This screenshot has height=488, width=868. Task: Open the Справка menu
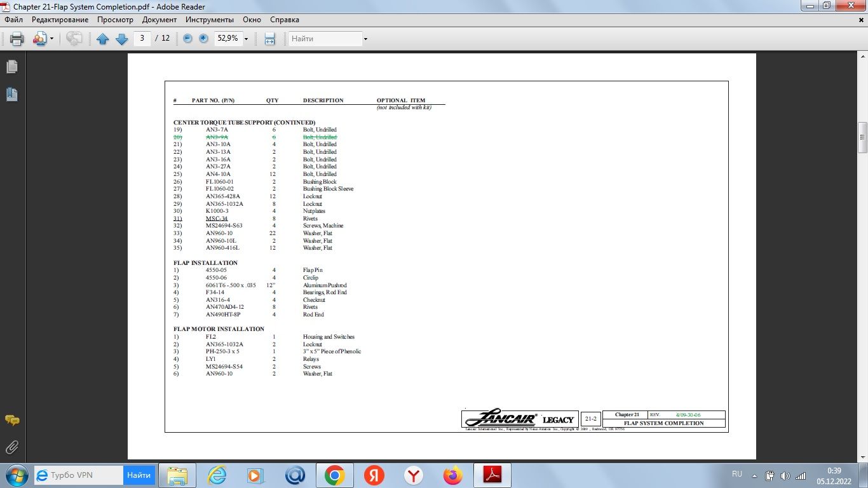(285, 20)
